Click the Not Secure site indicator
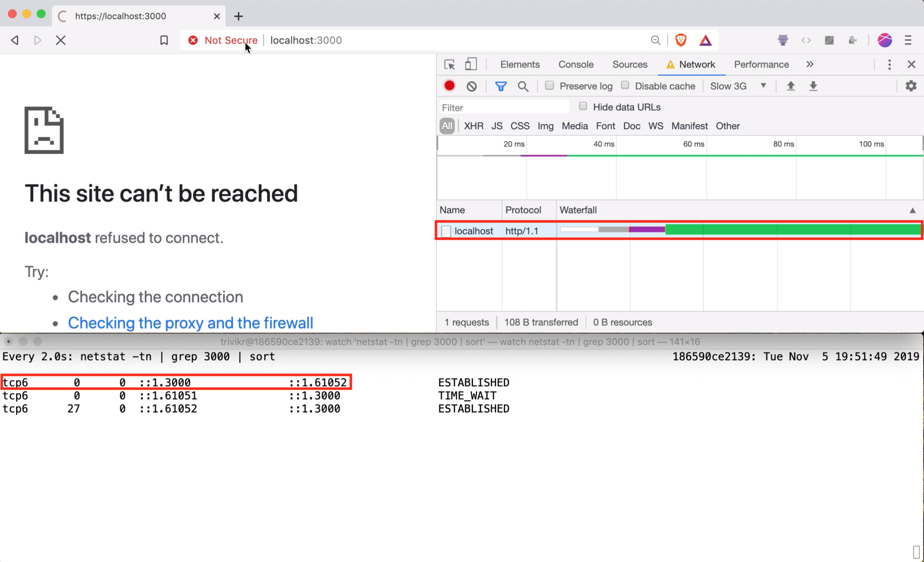The width and height of the screenshot is (924, 562). point(223,40)
